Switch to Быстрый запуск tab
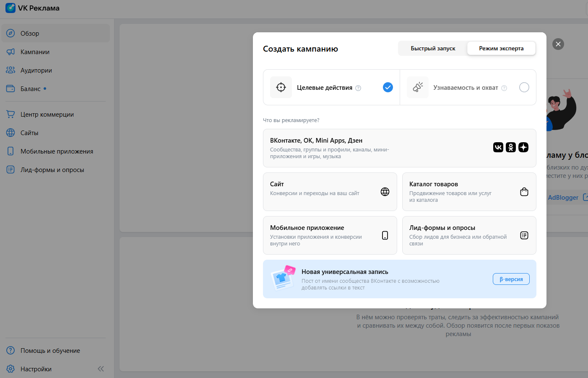Screen dimensions: 588x378 pos(433,49)
